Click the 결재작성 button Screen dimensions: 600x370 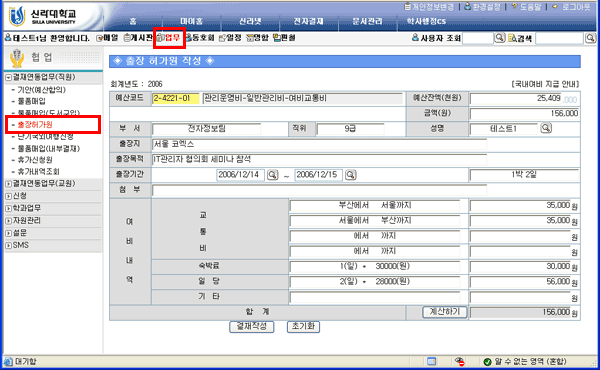[251, 326]
